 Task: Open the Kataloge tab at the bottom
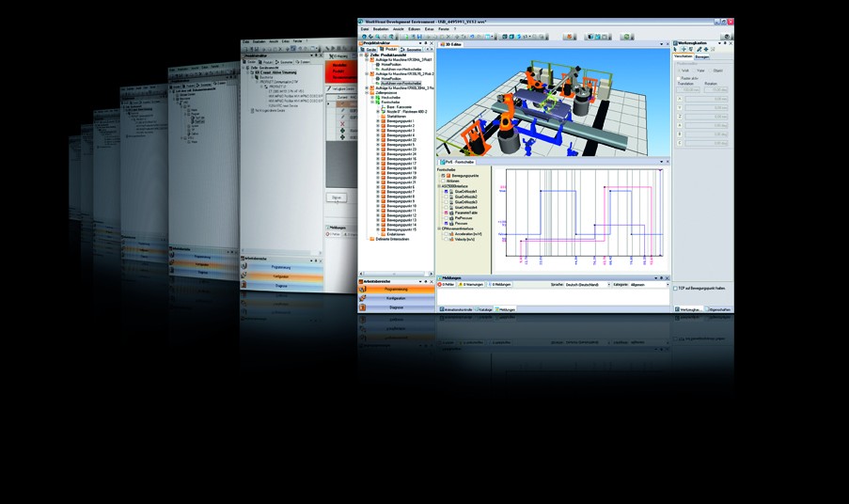pos(483,309)
